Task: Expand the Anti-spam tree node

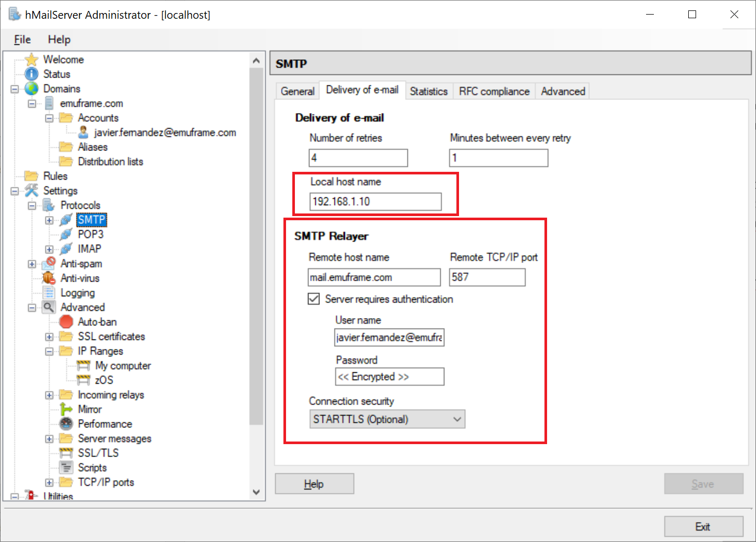Action: (x=32, y=264)
